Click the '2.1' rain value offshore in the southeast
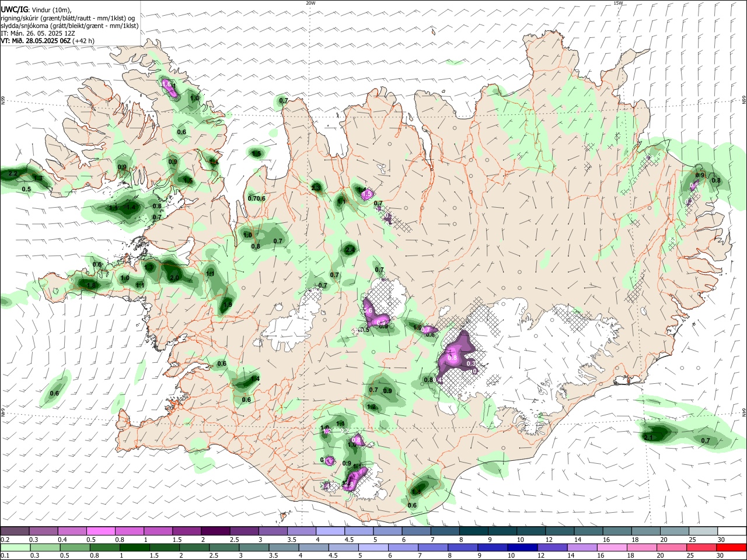Viewport: 747px width, 560px height. coord(648,437)
